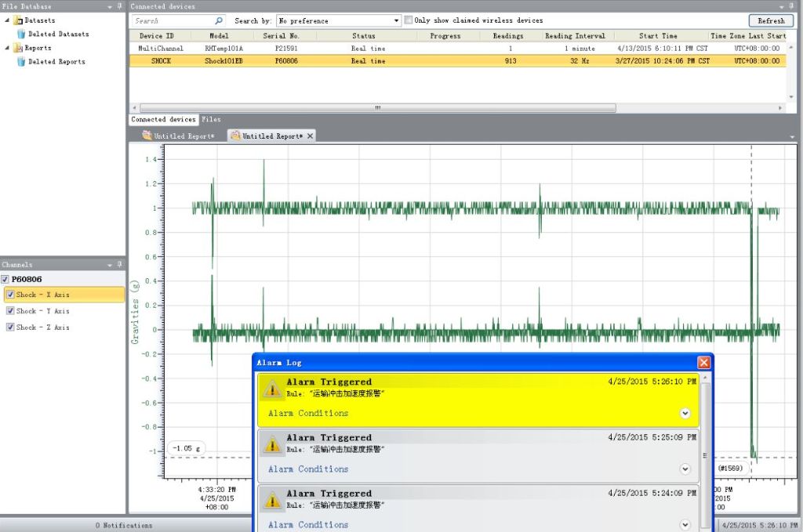Close the active Untitled Report tab

click(x=310, y=136)
